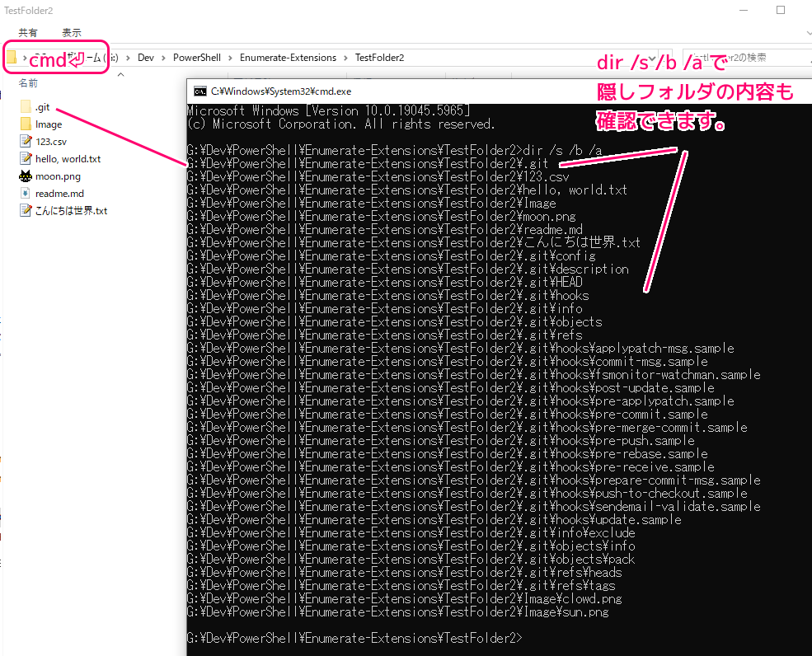The width and height of the screenshot is (812, 656).
Task: Open the .git hidden folder
Action: click(x=42, y=107)
